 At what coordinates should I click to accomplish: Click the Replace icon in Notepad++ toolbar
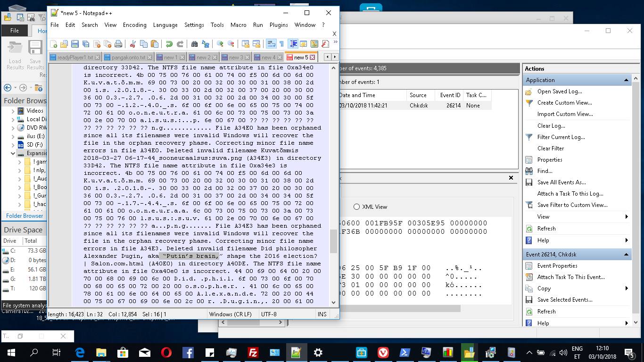coord(205,44)
